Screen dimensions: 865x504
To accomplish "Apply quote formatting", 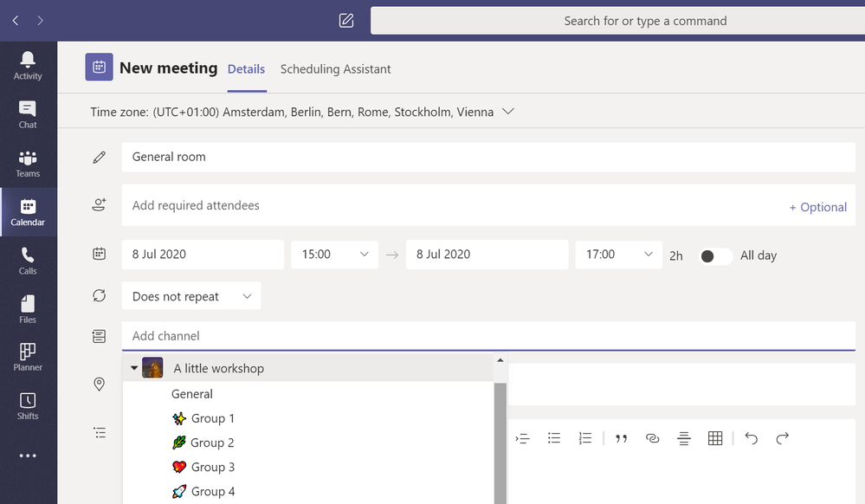I will tap(621, 438).
